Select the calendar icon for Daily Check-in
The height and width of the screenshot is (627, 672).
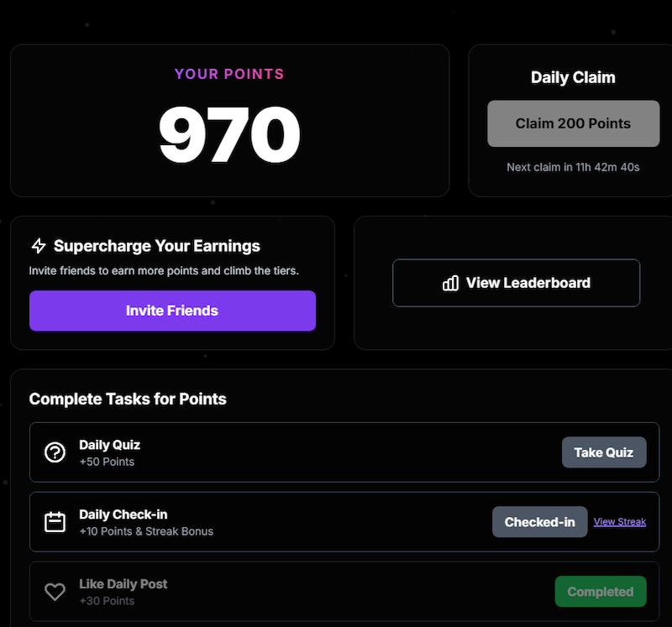(x=55, y=521)
